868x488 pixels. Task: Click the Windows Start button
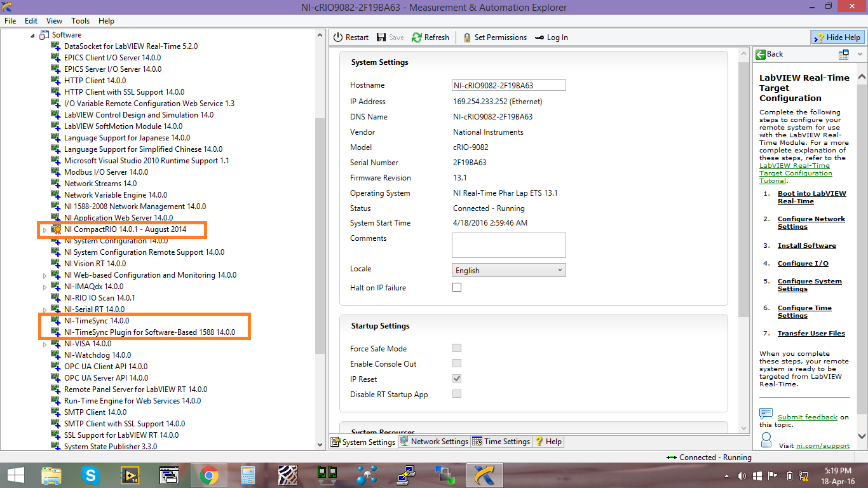pyautogui.click(x=15, y=475)
